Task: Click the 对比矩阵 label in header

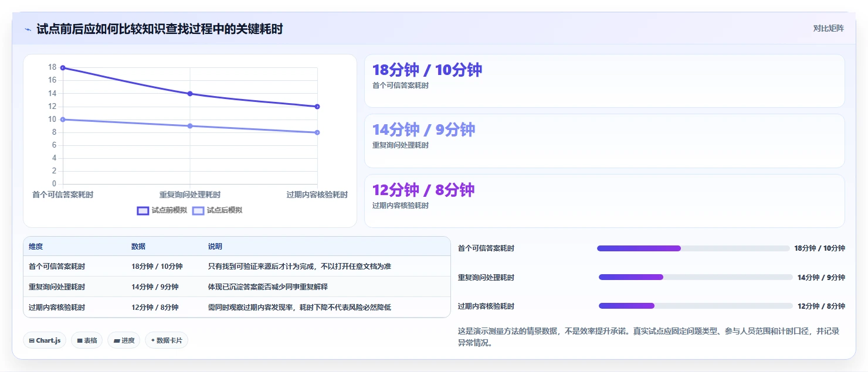Action: coord(828,28)
